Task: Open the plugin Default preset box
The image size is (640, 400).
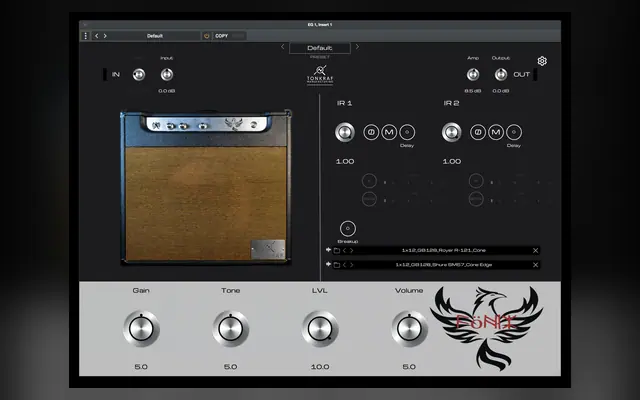Action: [320, 48]
